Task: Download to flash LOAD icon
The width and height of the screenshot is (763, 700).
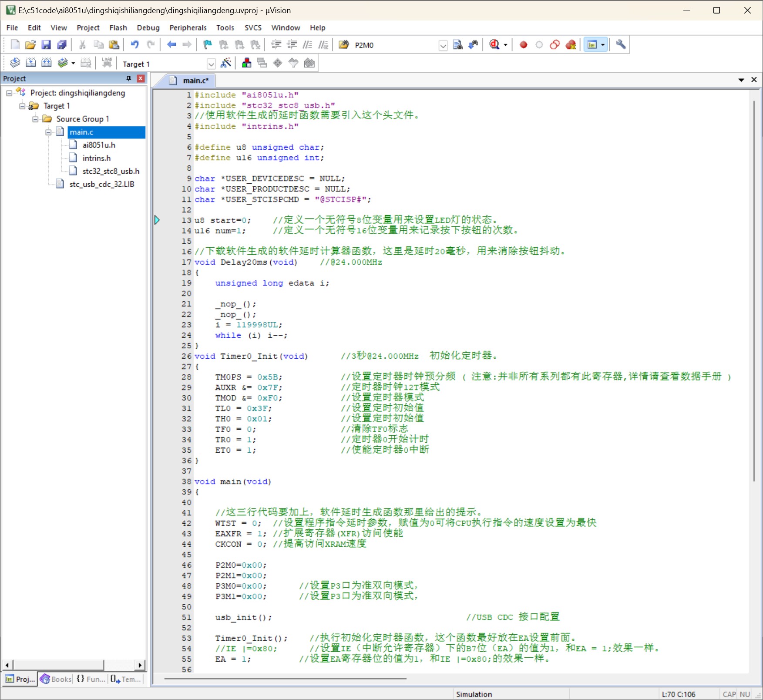Action: point(107,63)
